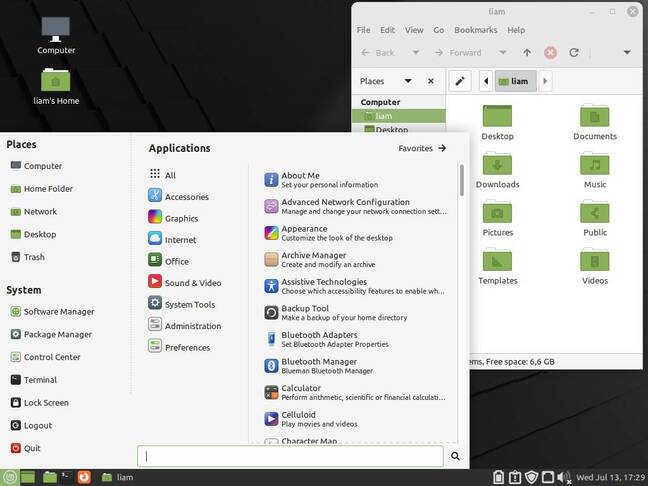Image resolution: width=648 pixels, height=486 pixels.
Task: Open Computer from menu Places
Action: pyautogui.click(x=36, y=166)
